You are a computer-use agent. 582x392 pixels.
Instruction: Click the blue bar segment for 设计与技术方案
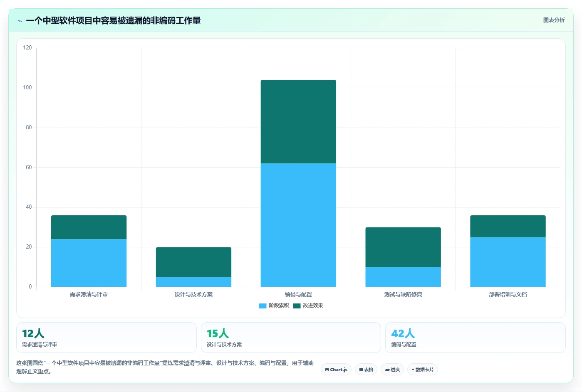point(193,282)
